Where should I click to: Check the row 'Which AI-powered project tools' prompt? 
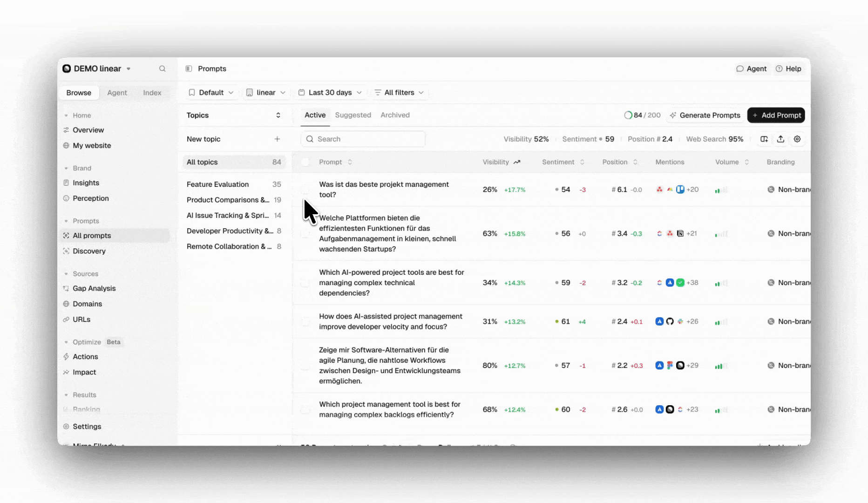[305, 283]
